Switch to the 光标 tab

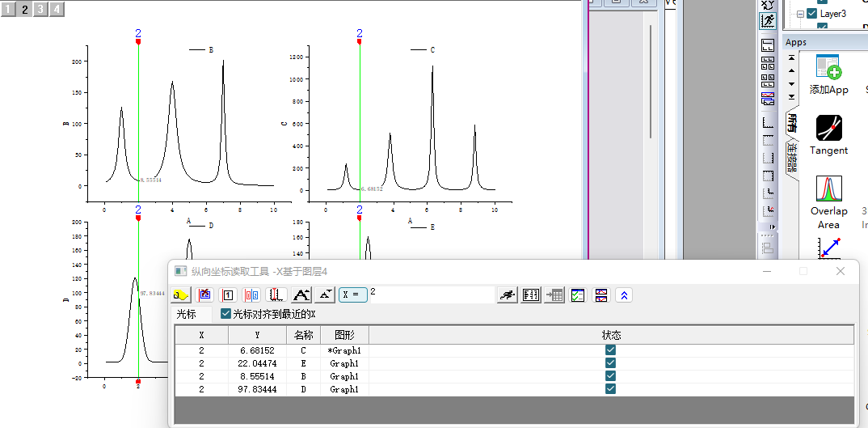point(187,314)
